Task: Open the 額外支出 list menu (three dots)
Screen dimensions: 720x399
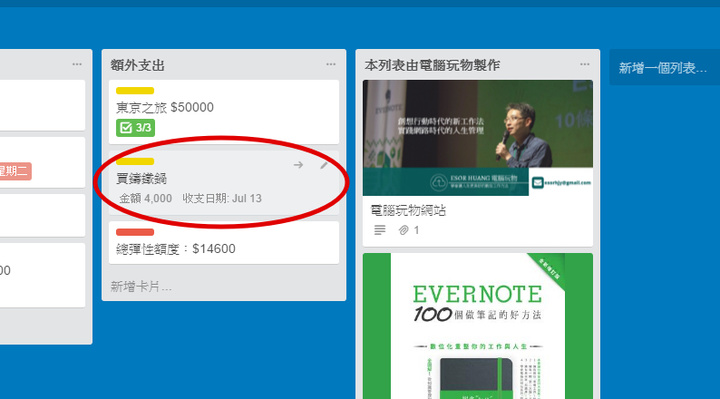Action: (331, 64)
